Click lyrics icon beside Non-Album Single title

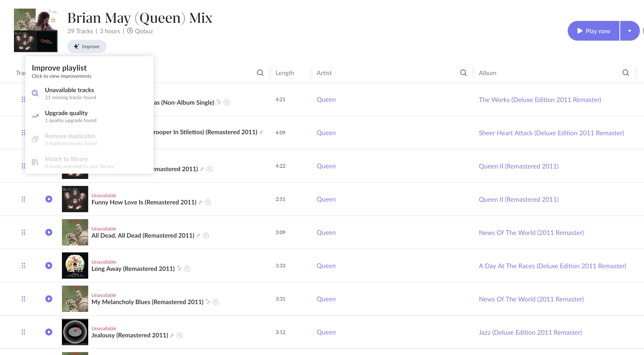(219, 102)
